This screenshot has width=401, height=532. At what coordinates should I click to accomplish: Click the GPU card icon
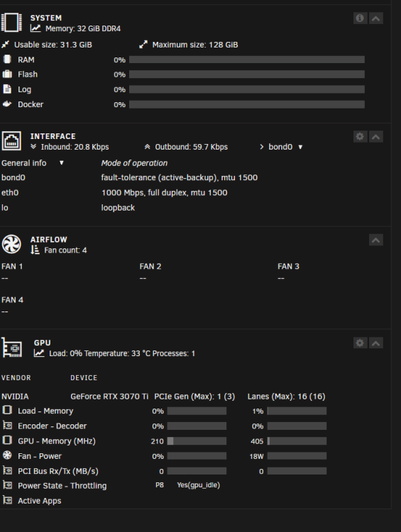[x=12, y=348]
